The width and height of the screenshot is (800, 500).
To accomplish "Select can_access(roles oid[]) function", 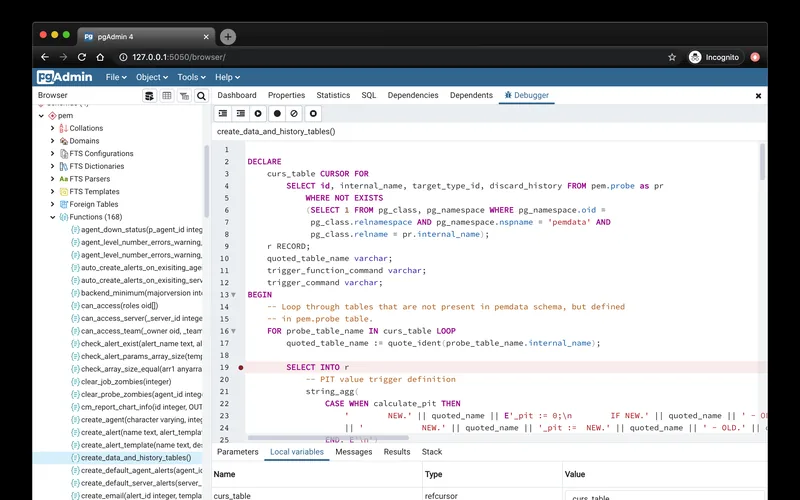I will point(118,306).
